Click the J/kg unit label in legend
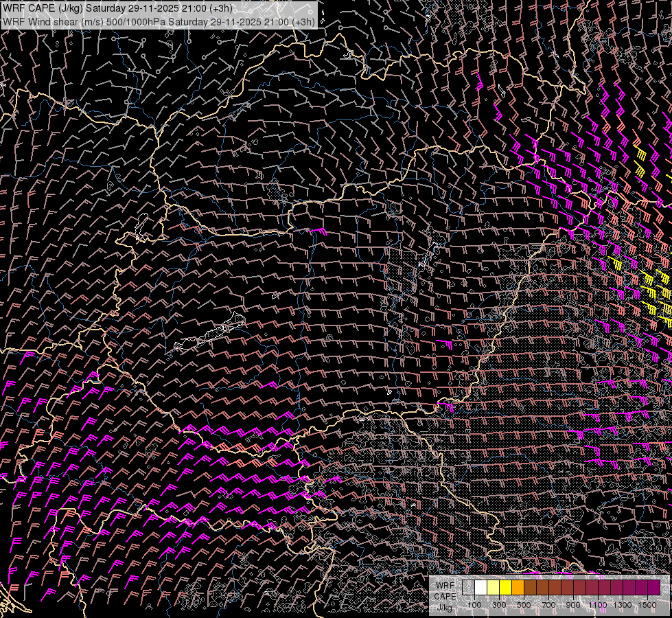The width and height of the screenshot is (672, 618). [x=445, y=608]
